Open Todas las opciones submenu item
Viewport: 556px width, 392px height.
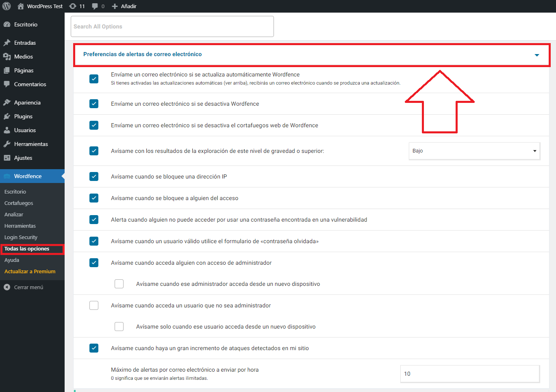click(27, 248)
